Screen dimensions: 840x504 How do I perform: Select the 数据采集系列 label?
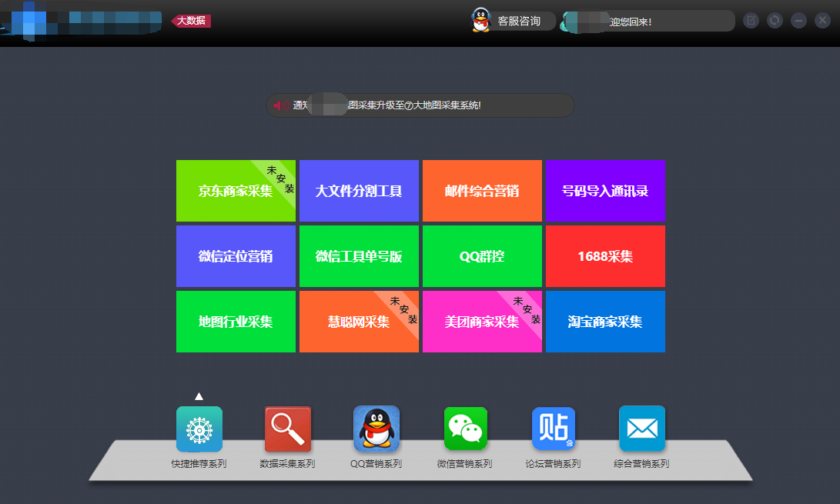287,464
